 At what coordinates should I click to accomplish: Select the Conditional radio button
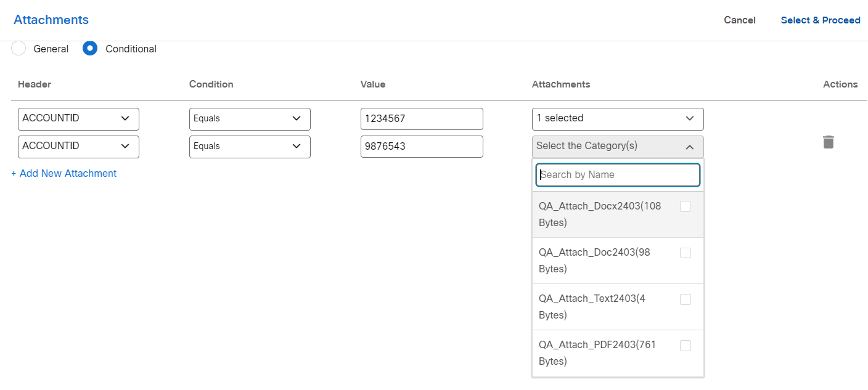click(x=89, y=48)
